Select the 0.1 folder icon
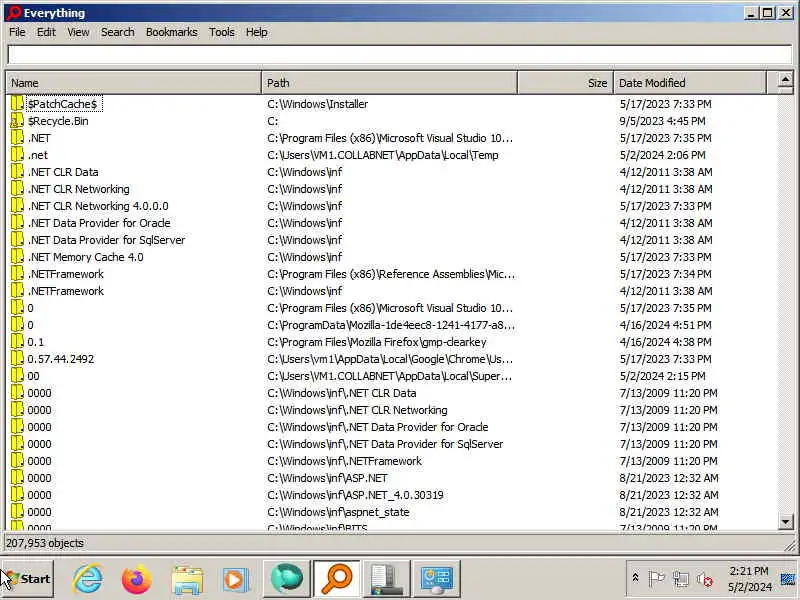Viewport: 800px width, 600px height. tap(17, 342)
